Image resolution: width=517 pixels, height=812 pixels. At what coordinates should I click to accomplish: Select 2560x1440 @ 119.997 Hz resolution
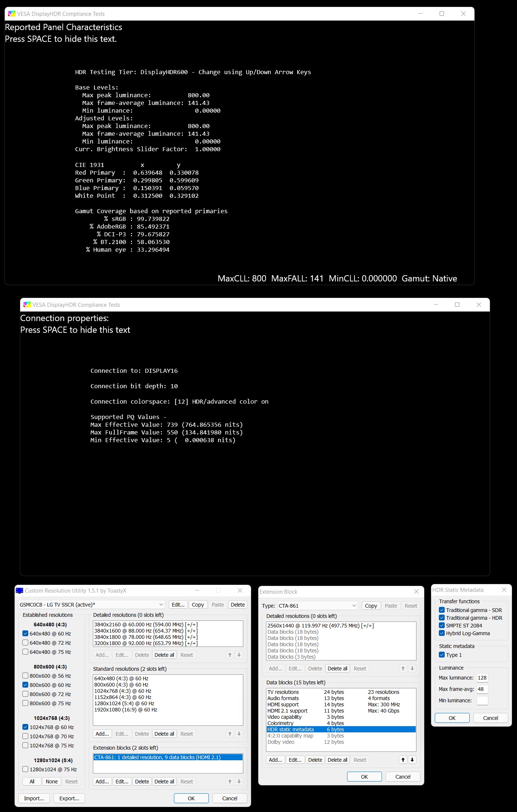pyautogui.click(x=341, y=625)
